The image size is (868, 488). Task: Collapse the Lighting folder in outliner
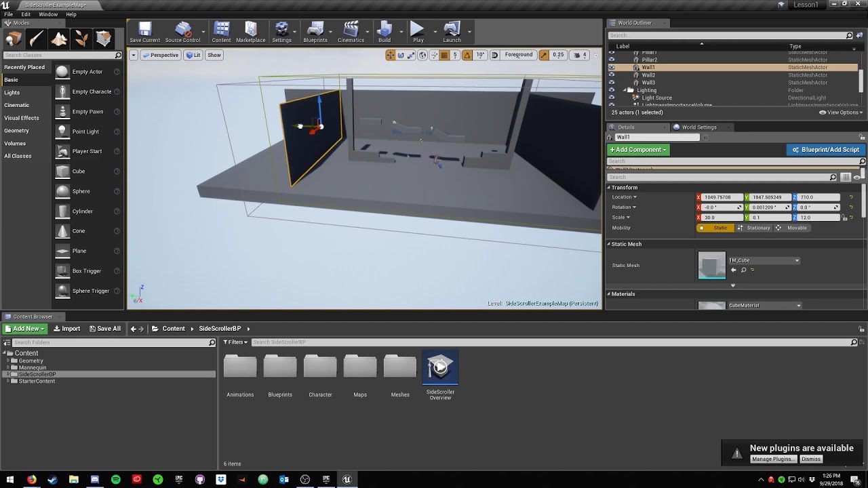coord(624,90)
